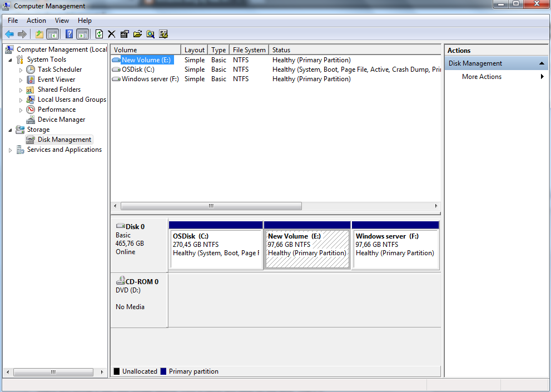Open volume properties using the properties toolbar icon

coord(124,33)
